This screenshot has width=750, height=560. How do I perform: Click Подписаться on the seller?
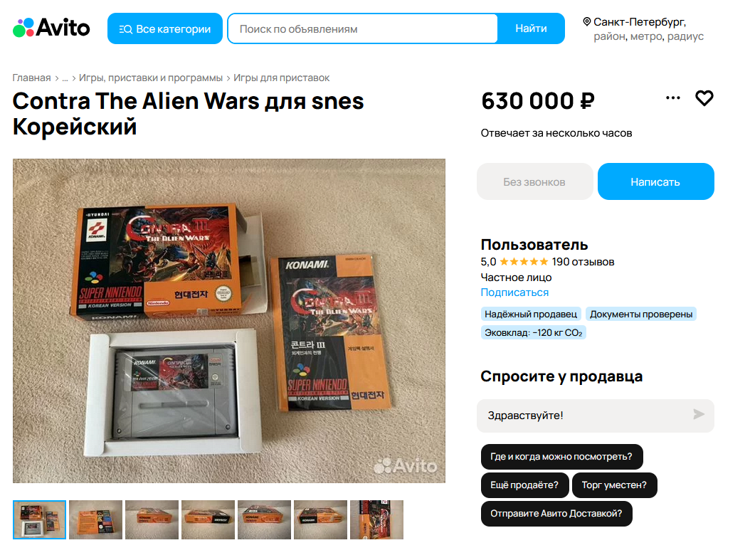pyautogui.click(x=514, y=292)
